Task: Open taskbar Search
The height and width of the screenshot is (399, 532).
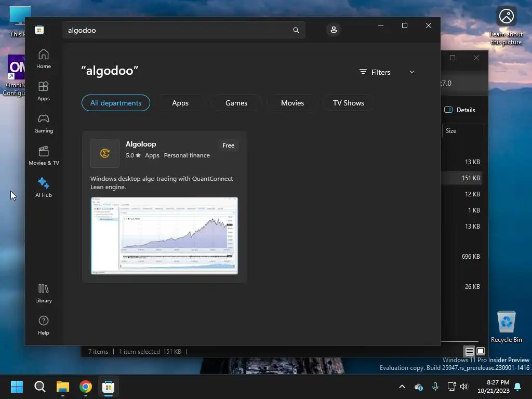Action: (39, 387)
